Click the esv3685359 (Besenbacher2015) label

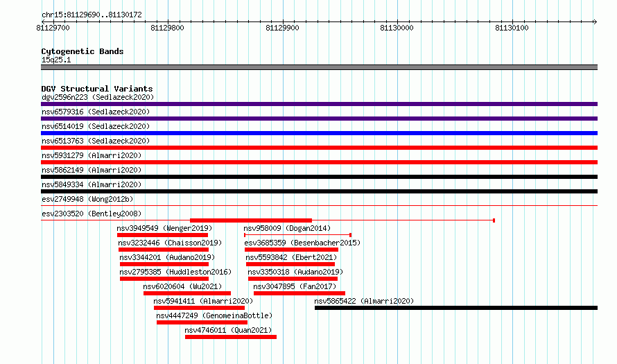point(302,243)
